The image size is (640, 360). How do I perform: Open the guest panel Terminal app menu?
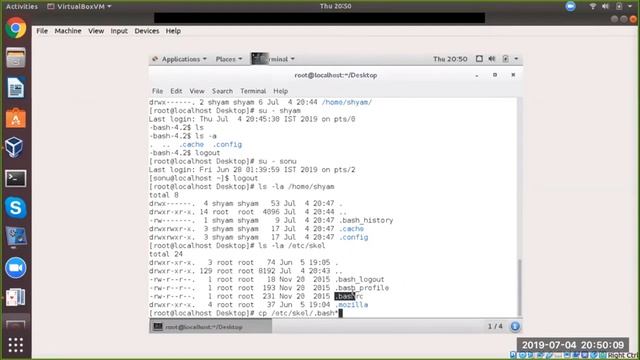[273, 59]
